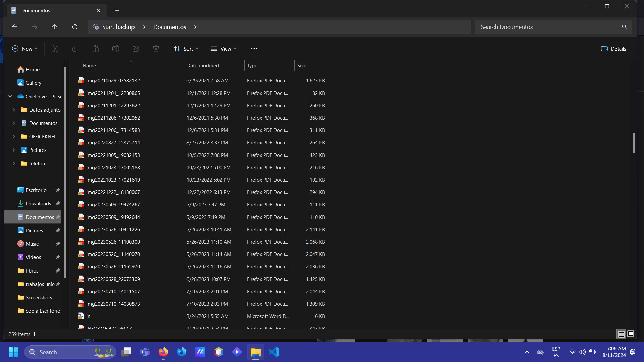
Task: Click the Share icon in toolbar
Action: (136, 49)
